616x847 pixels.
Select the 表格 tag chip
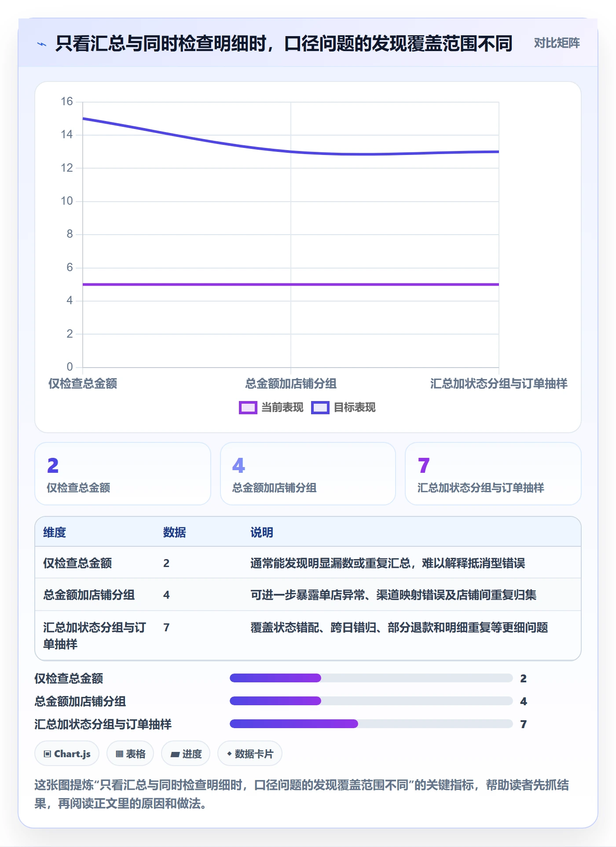(130, 754)
